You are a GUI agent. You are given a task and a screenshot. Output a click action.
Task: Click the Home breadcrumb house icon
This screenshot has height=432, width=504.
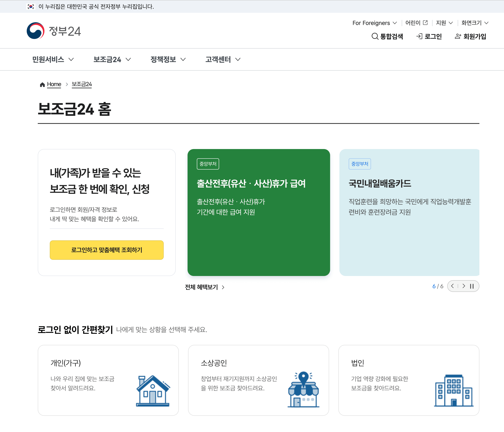click(x=42, y=84)
